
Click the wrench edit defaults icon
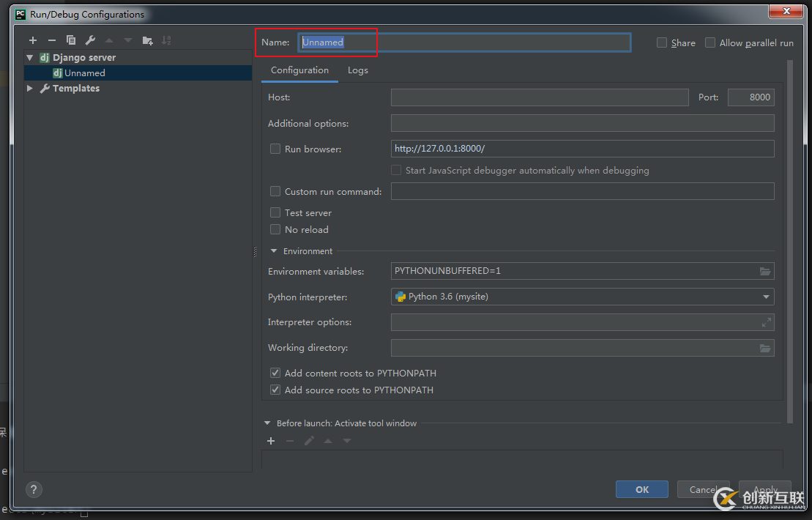90,40
